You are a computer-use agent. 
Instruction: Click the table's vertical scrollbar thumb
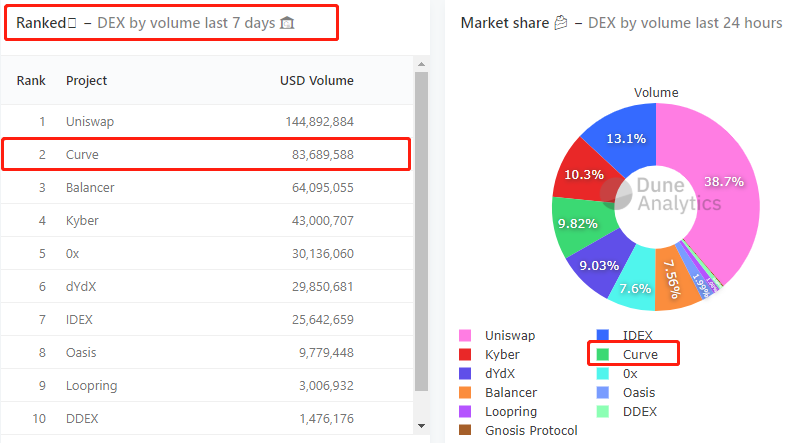421,231
